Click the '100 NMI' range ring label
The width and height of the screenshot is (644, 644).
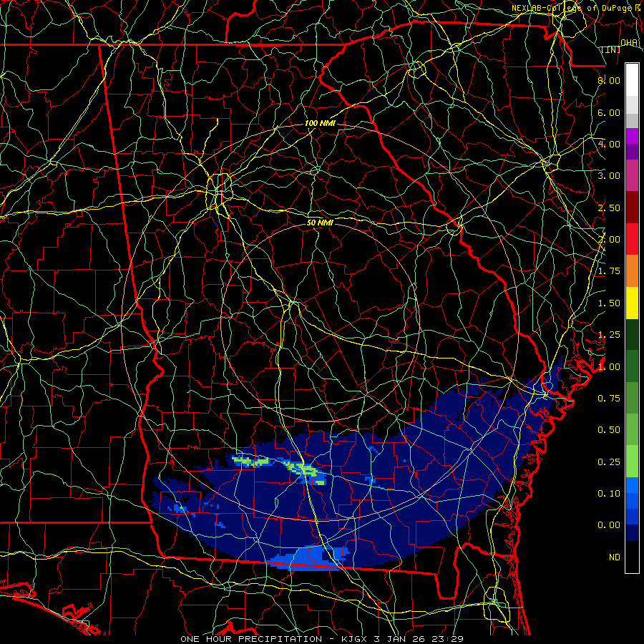coord(320,123)
